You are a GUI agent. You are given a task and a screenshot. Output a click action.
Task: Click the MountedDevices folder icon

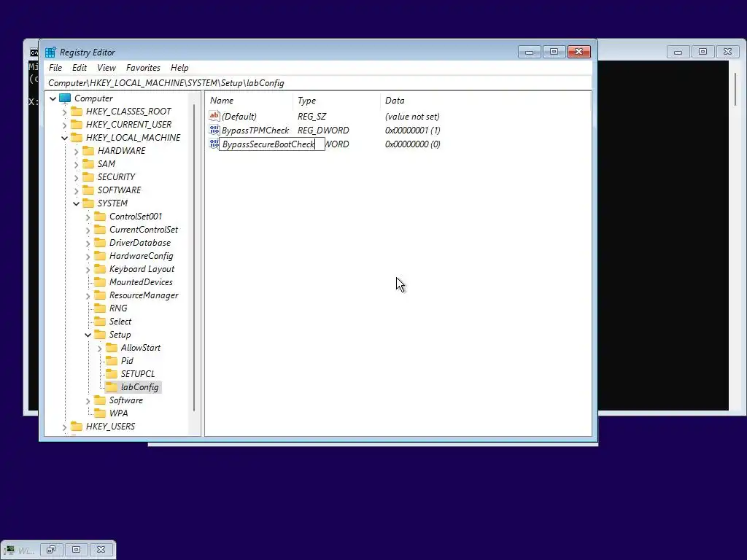click(x=100, y=282)
